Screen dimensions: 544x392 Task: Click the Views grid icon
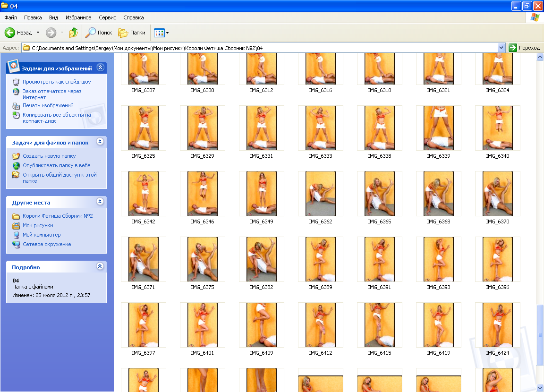[159, 33]
